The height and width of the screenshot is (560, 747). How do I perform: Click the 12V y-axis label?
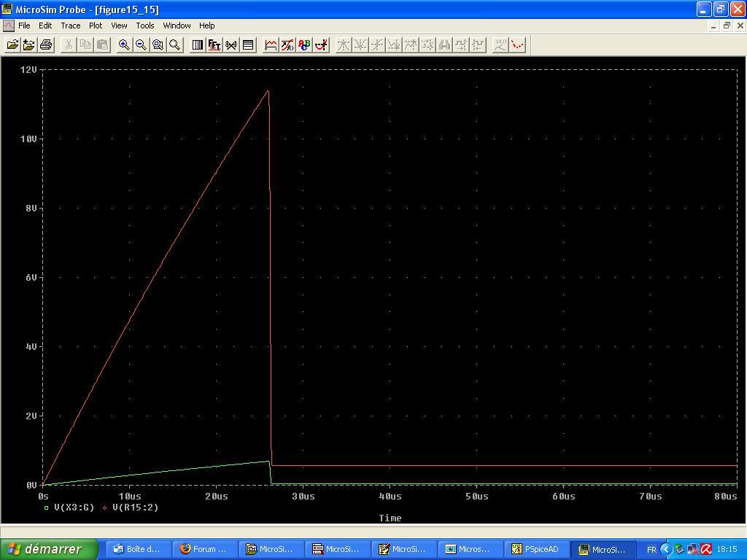(28, 70)
